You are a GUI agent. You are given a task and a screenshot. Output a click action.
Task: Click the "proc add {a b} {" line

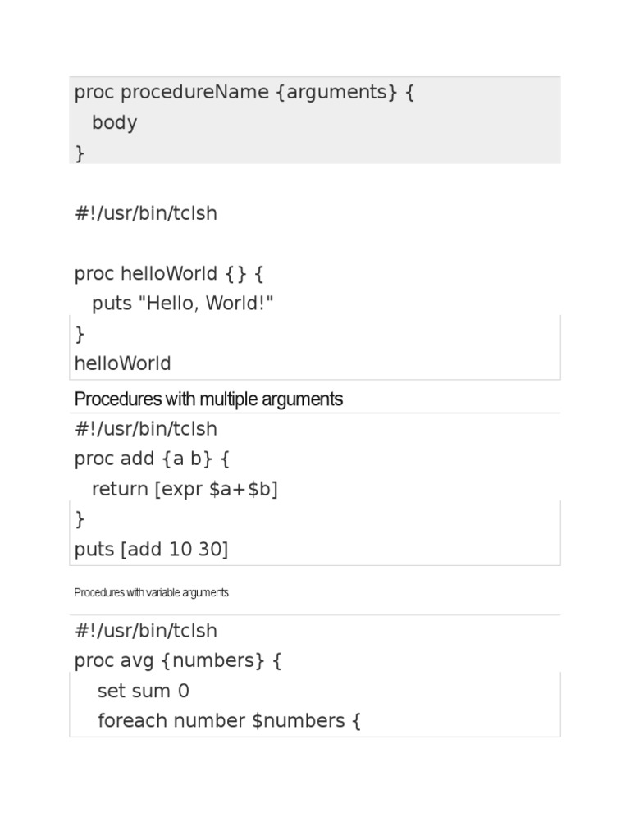tap(153, 459)
